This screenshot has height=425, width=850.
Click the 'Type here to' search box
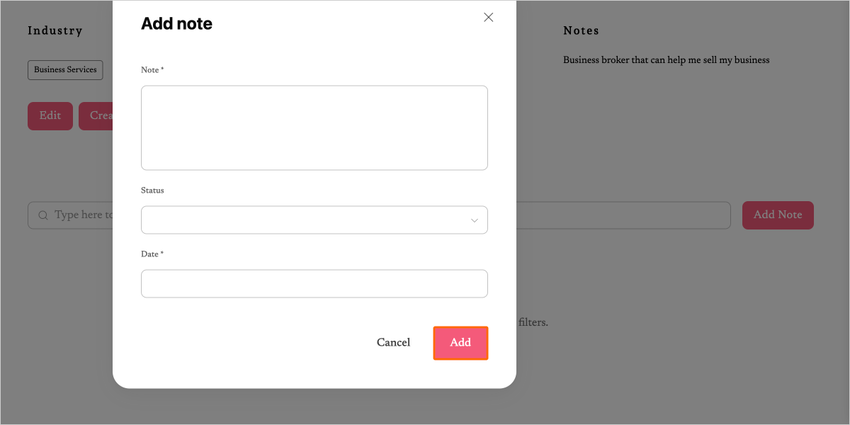pos(82,215)
